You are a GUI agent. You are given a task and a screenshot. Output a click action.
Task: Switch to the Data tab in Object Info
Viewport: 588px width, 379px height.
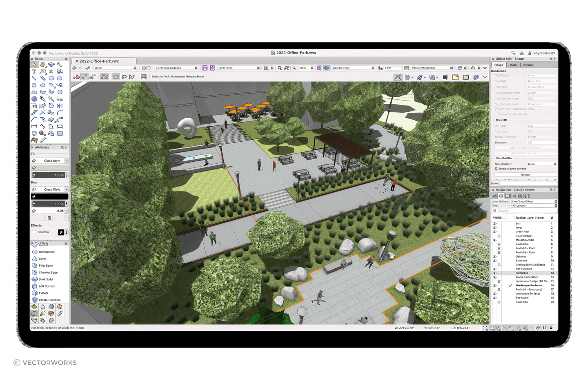click(513, 65)
